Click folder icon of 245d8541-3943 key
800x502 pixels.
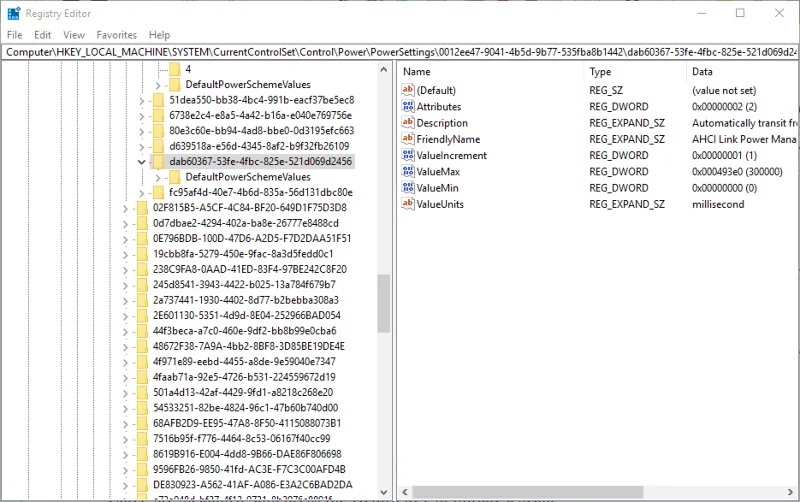tap(142, 284)
